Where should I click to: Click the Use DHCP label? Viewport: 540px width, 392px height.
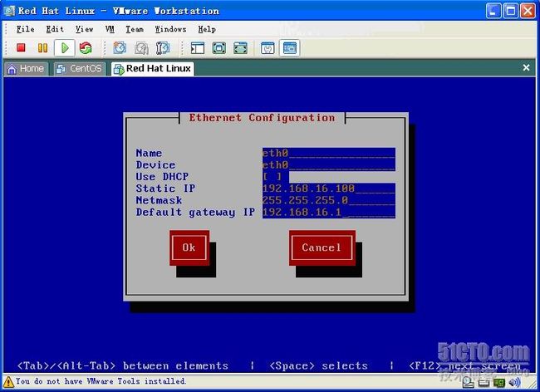tap(162, 177)
